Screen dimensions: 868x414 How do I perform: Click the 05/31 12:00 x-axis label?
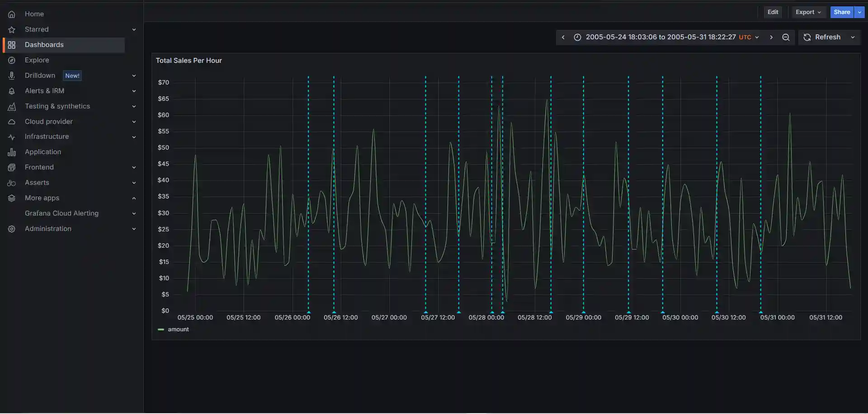[x=826, y=318]
